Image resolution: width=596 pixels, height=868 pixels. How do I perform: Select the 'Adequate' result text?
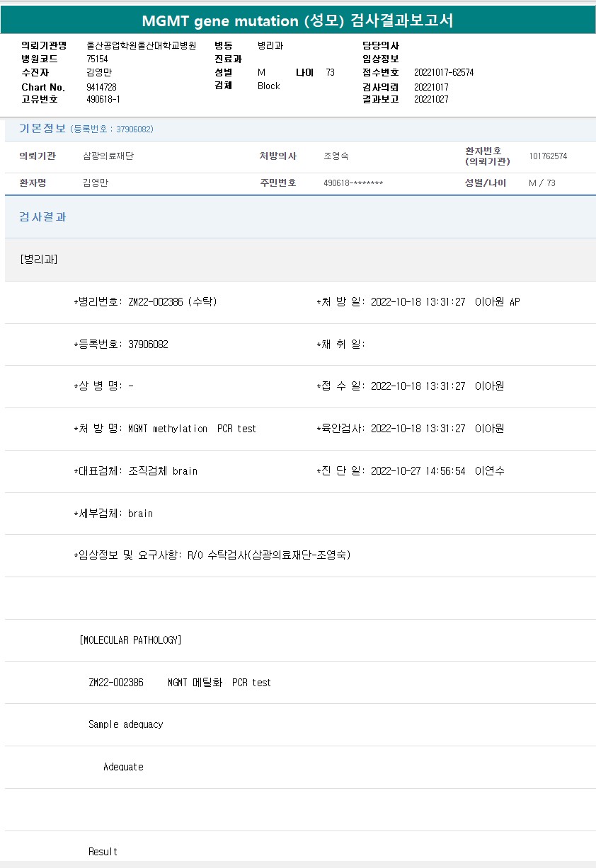(x=123, y=767)
